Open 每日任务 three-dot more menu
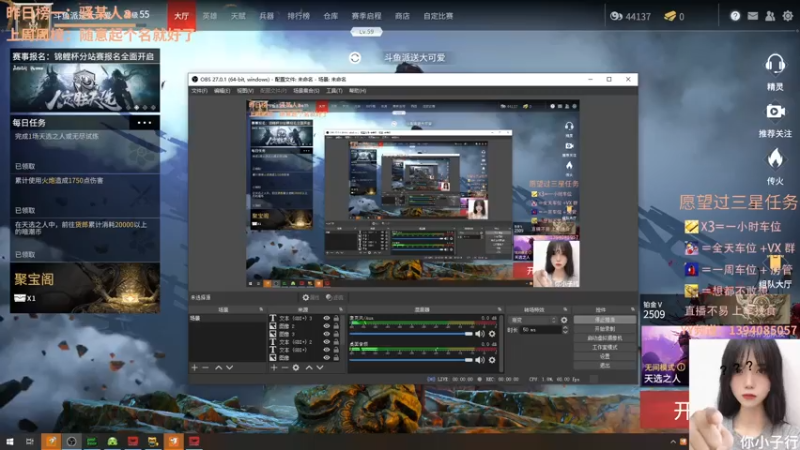Image resolution: width=800 pixels, height=450 pixels. (x=144, y=123)
